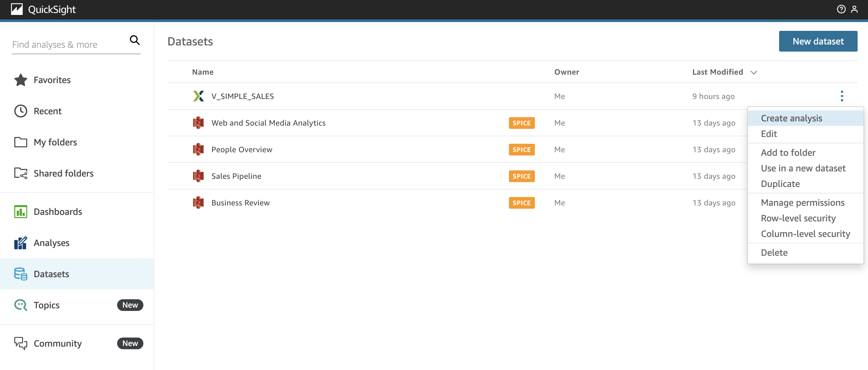Click the QuickSight logo icon

pyautogui.click(x=17, y=9)
